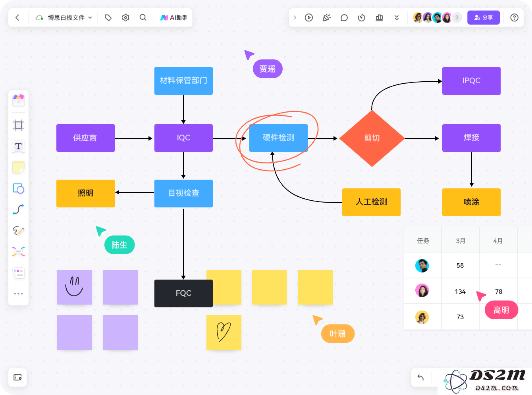The image size is (532, 395).
Task: Open the AI助手 assistant
Action: point(173,17)
